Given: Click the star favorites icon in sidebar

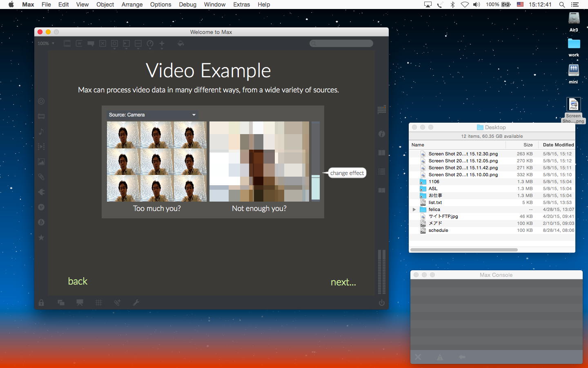Looking at the screenshot, I should pos(41,238).
